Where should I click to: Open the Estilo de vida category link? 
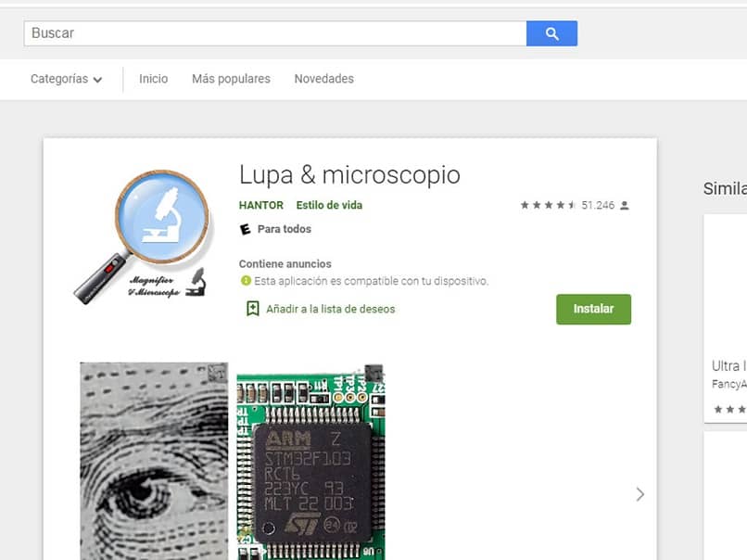click(329, 206)
